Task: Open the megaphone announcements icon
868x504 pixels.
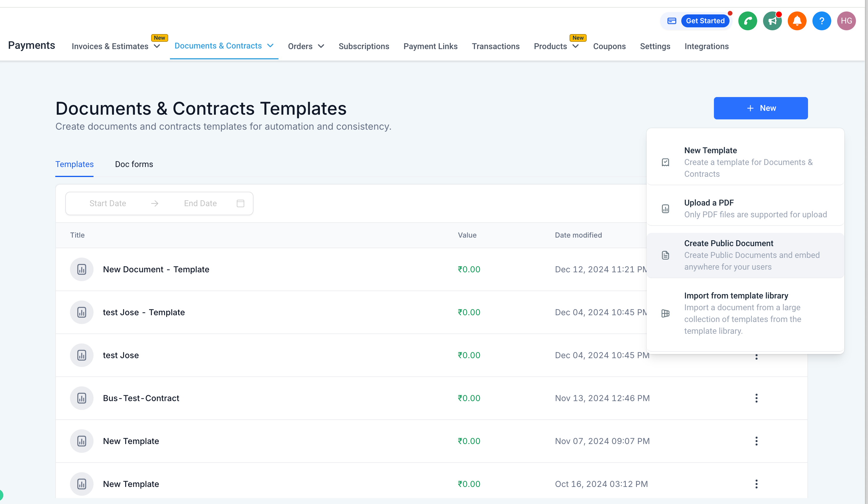Action: point(772,21)
